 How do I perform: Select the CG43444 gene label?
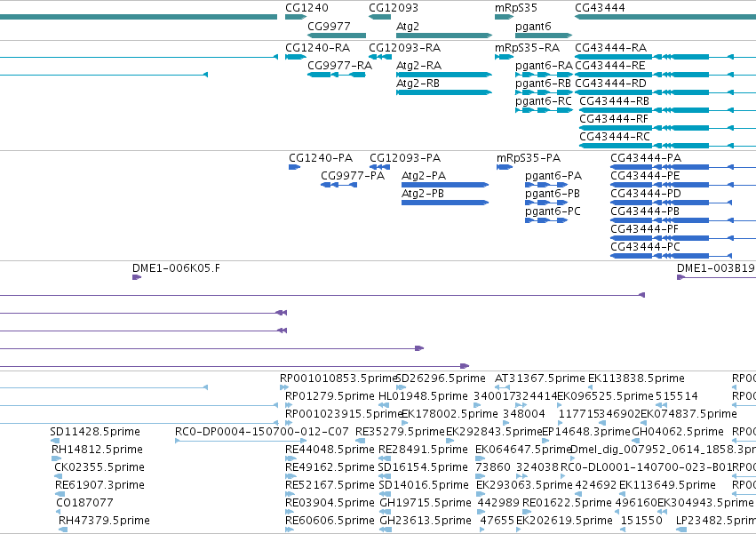click(600, 8)
